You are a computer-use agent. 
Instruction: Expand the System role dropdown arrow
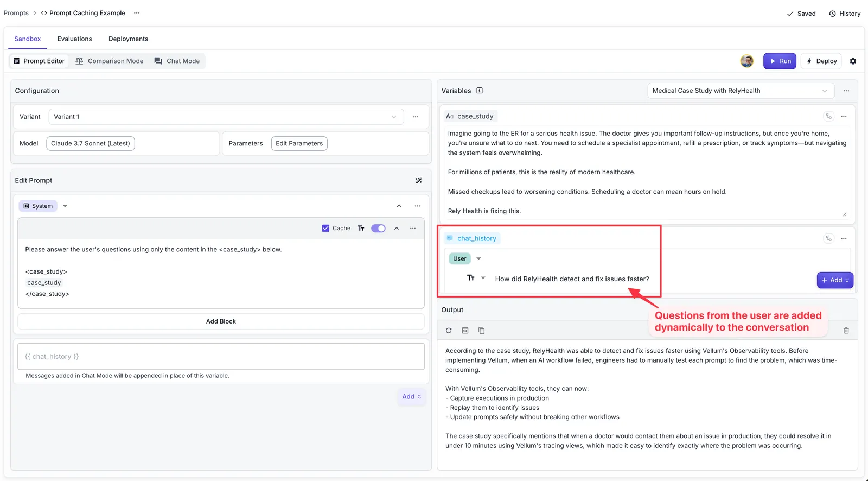(65, 206)
